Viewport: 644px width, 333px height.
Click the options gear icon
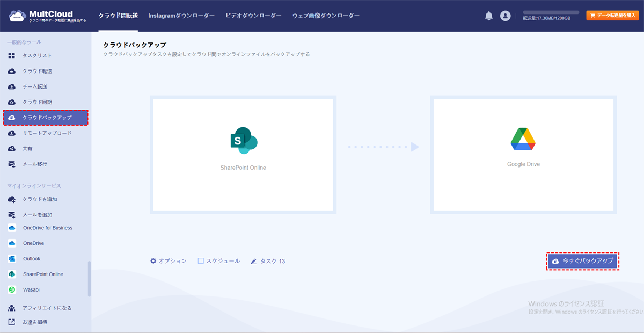pyautogui.click(x=153, y=261)
